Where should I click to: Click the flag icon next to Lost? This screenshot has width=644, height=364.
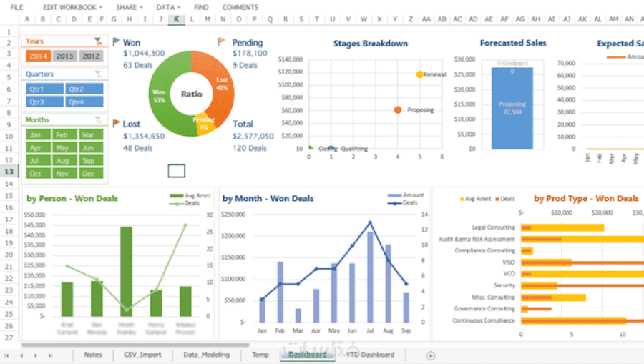tap(116, 123)
